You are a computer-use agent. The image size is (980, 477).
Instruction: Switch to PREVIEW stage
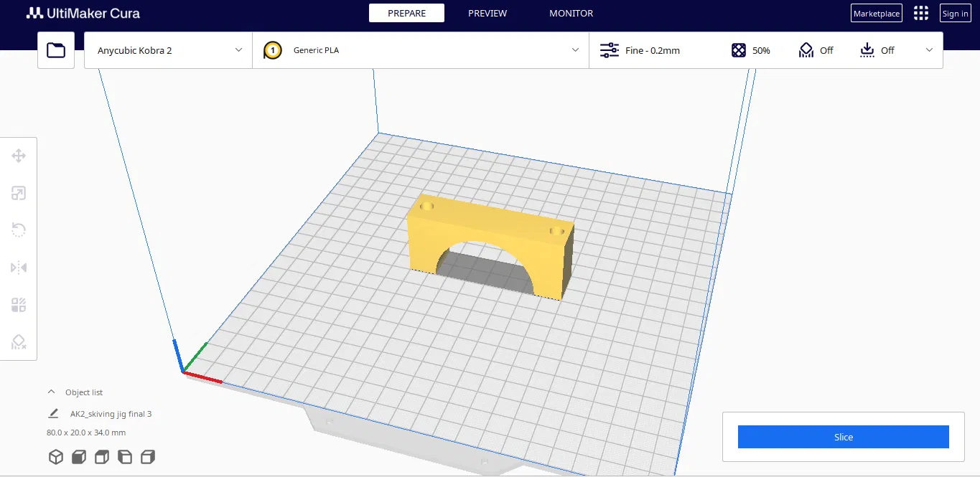(487, 13)
